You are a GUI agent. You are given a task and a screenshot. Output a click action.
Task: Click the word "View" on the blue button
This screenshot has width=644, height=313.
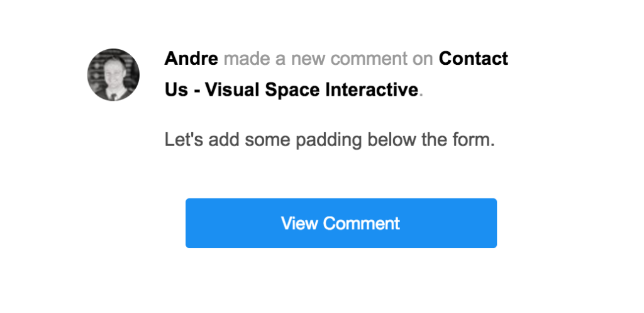[299, 224]
